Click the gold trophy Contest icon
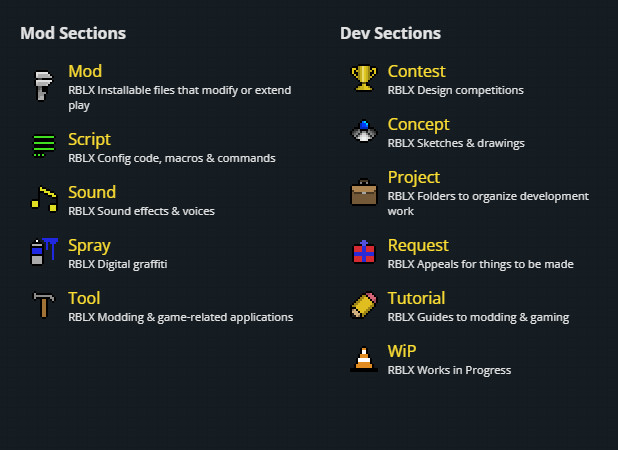Image resolution: width=618 pixels, height=450 pixels. coord(363,78)
